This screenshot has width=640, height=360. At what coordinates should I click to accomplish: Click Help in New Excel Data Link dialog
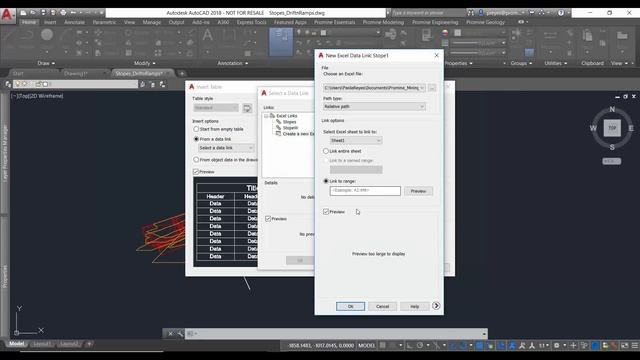pos(414,306)
